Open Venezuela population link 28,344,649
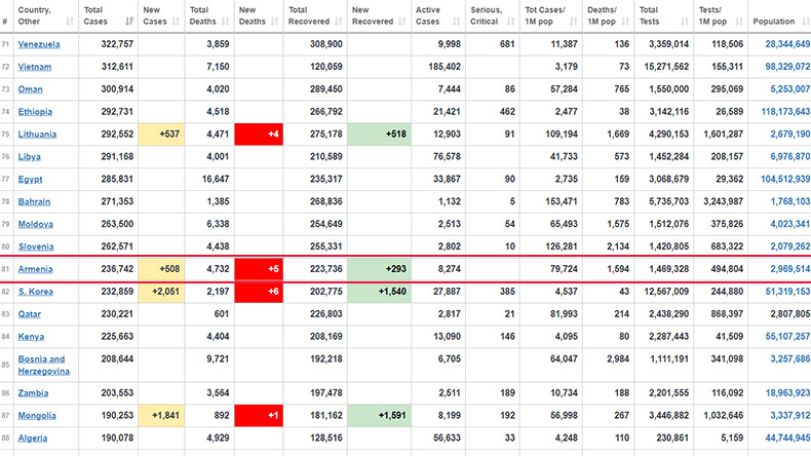811x456 pixels. [787, 44]
